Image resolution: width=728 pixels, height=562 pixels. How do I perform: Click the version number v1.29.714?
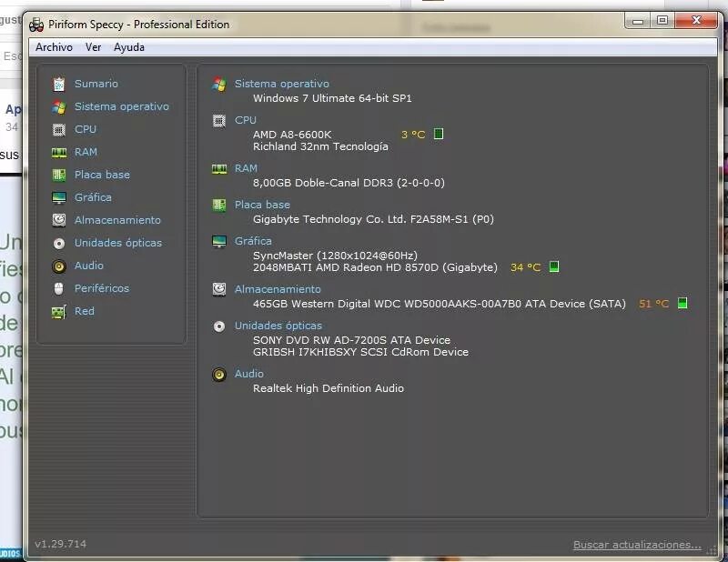click(60, 544)
